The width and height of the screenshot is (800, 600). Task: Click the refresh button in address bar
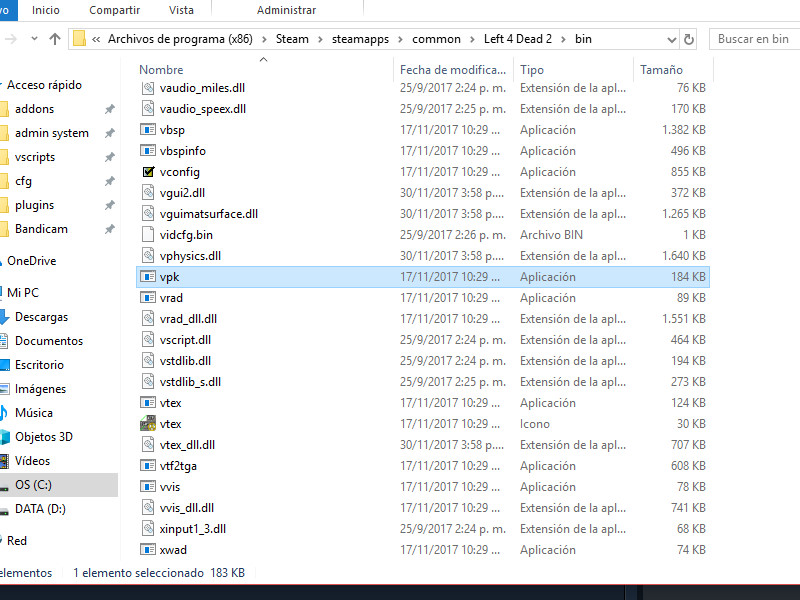[689, 39]
